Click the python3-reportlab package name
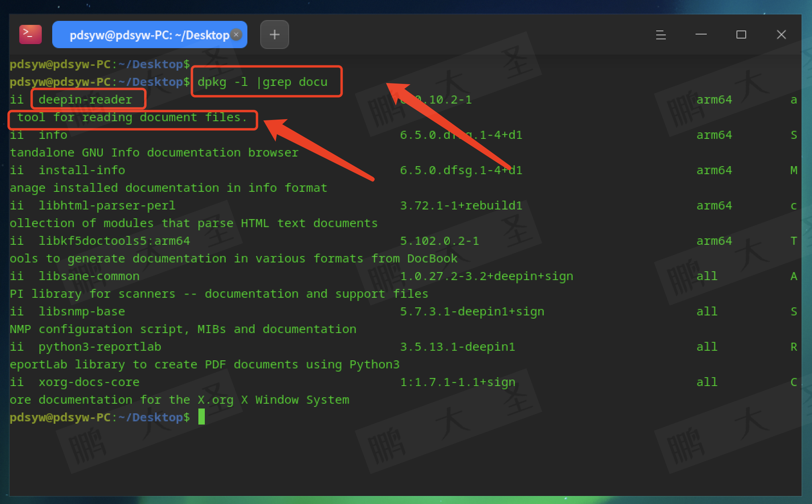Screen dimensions: 812x504 100,347
